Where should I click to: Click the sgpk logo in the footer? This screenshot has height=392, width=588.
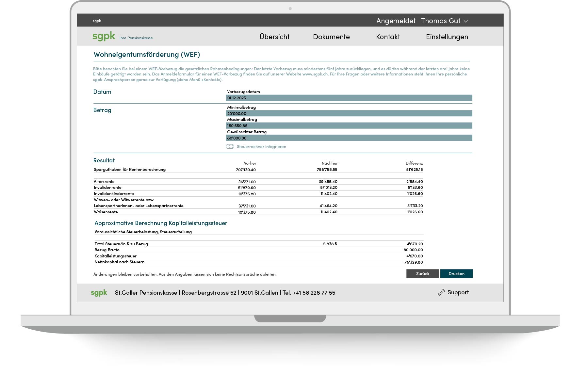(99, 293)
